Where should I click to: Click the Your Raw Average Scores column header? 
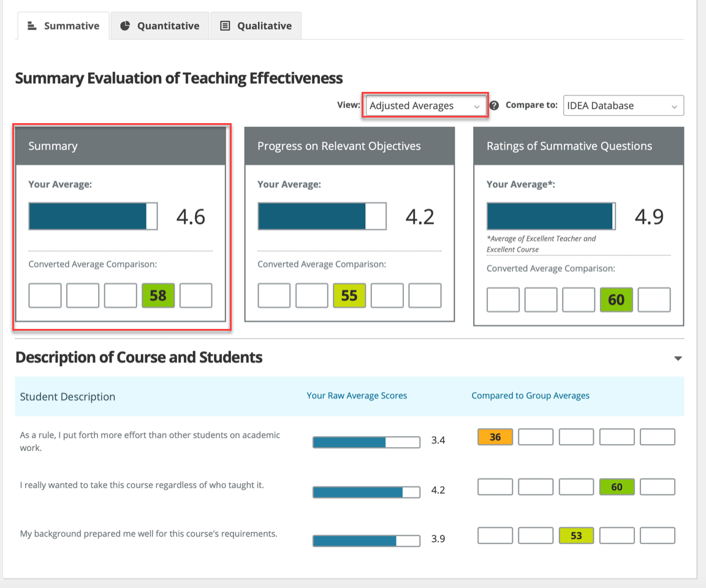coord(357,396)
